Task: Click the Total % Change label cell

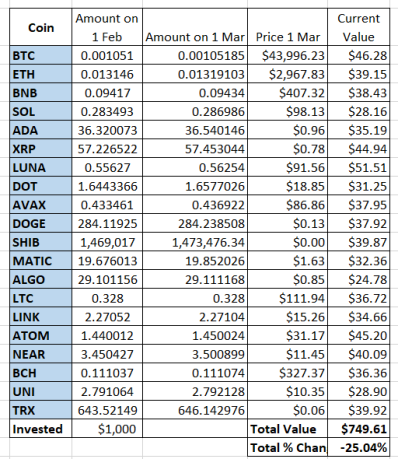Action: point(287,447)
